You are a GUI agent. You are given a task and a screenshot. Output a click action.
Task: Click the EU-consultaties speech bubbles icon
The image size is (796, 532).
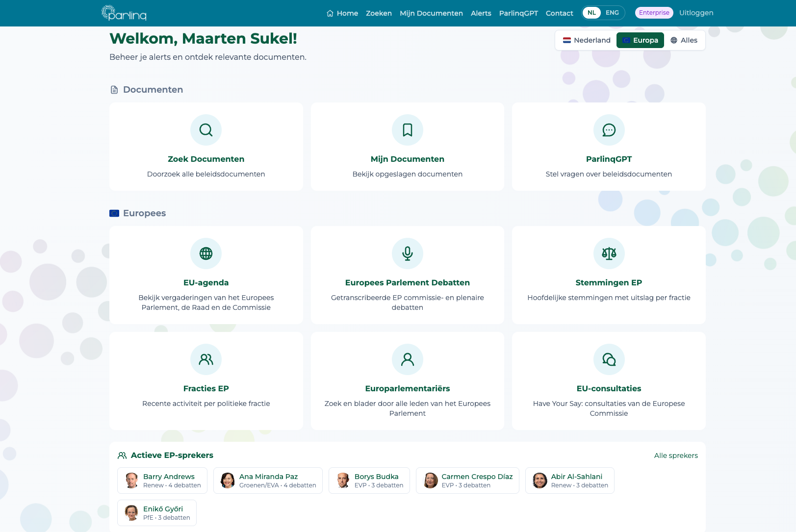(x=609, y=359)
